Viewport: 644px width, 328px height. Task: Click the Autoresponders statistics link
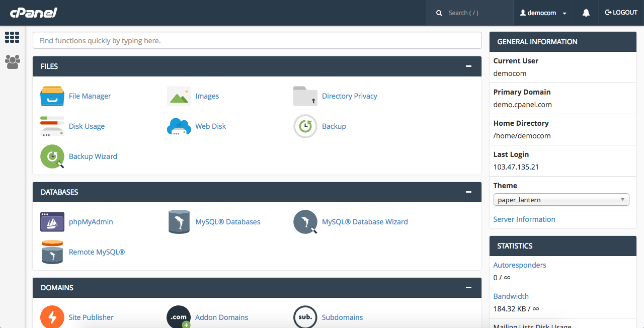pyautogui.click(x=520, y=265)
